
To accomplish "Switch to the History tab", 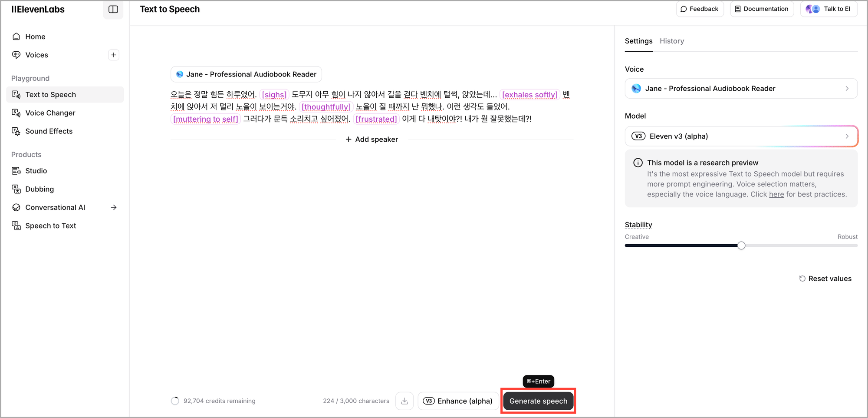I will [672, 41].
